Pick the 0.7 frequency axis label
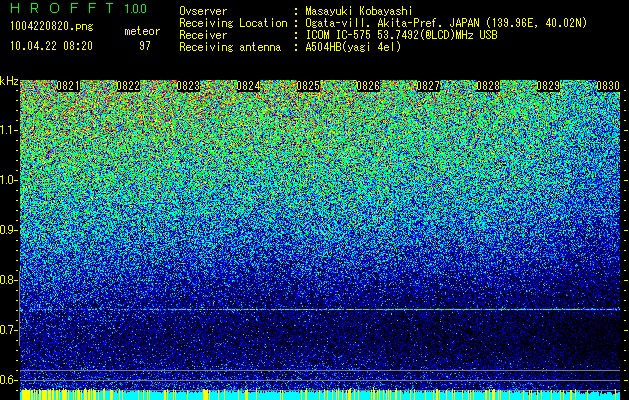Viewport: 629px width, 400px height. click(x=8, y=330)
